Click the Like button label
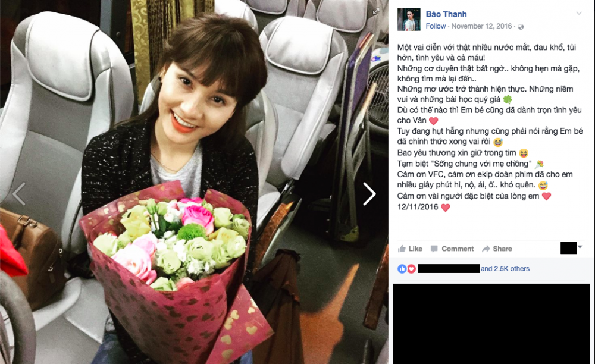595x364 pixels. click(415, 249)
